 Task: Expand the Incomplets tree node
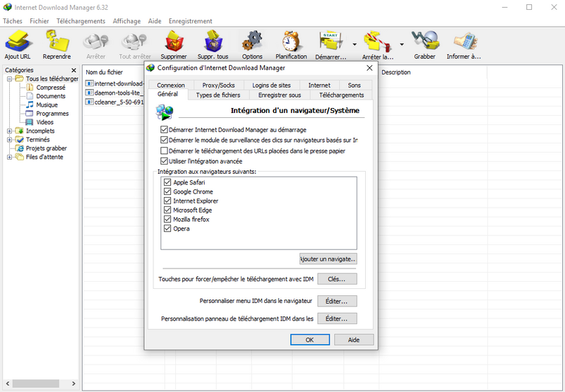[x=10, y=131]
